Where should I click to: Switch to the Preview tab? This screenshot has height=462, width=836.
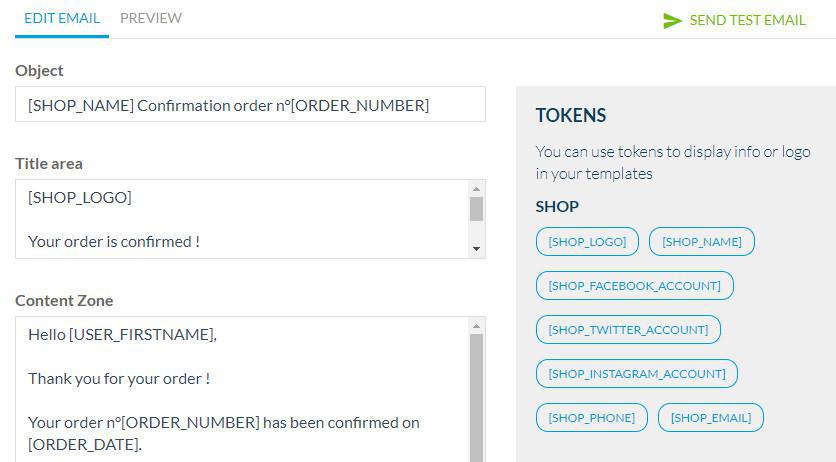click(x=151, y=18)
